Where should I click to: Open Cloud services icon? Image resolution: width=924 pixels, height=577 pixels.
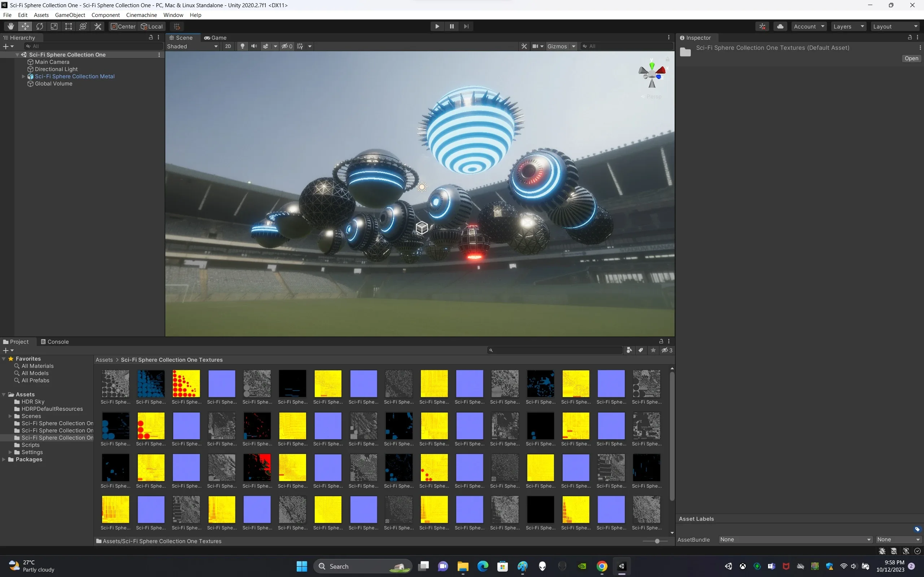pos(780,26)
